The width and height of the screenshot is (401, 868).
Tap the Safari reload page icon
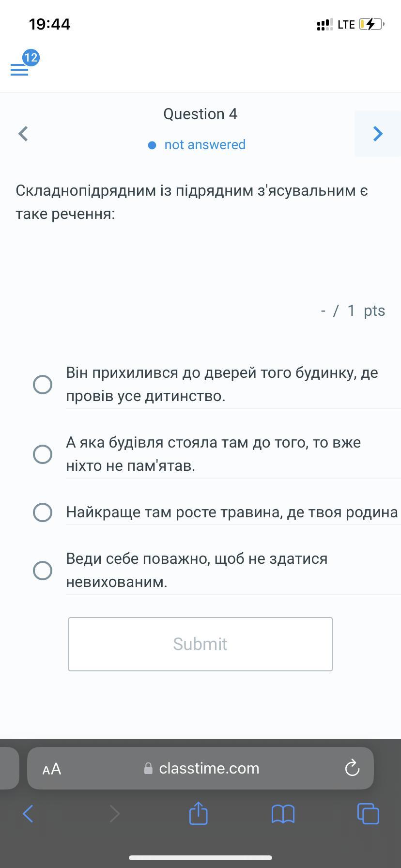pyautogui.click(x=352, y=768)
